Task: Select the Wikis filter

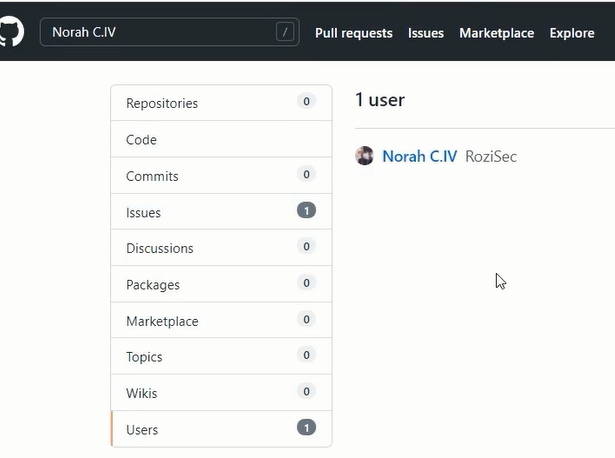Action: coord(222,393)
